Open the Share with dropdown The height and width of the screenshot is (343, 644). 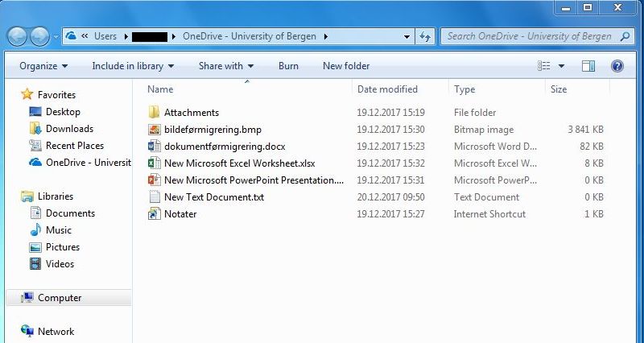(x=225, y=66)
